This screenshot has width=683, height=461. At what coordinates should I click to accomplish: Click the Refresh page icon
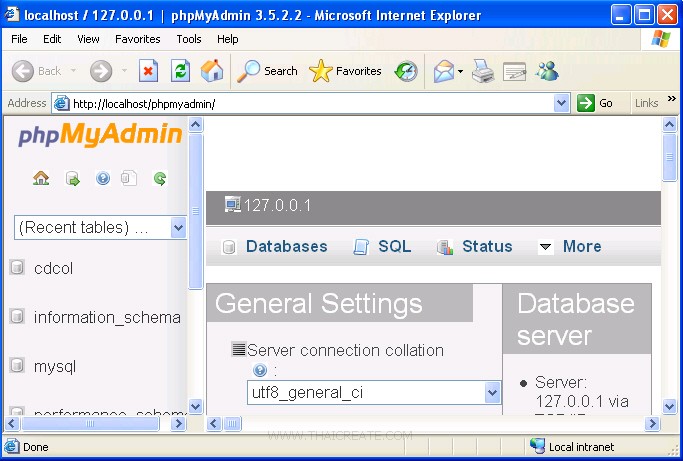[180, 71]
